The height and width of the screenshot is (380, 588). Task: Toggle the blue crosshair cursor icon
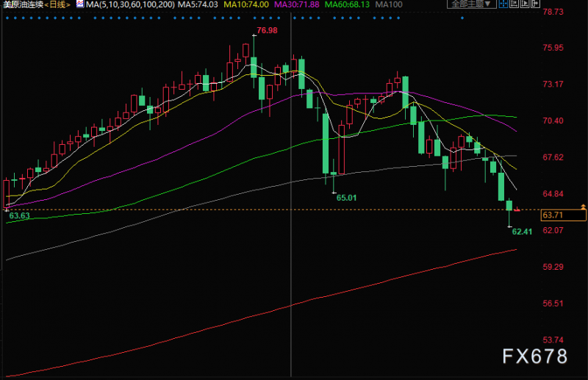[503, 4]
